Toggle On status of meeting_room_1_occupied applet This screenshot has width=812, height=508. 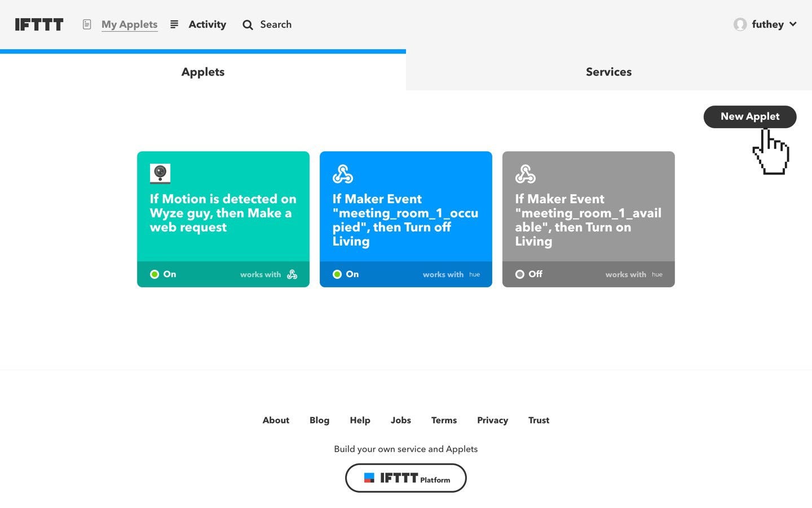346,274
